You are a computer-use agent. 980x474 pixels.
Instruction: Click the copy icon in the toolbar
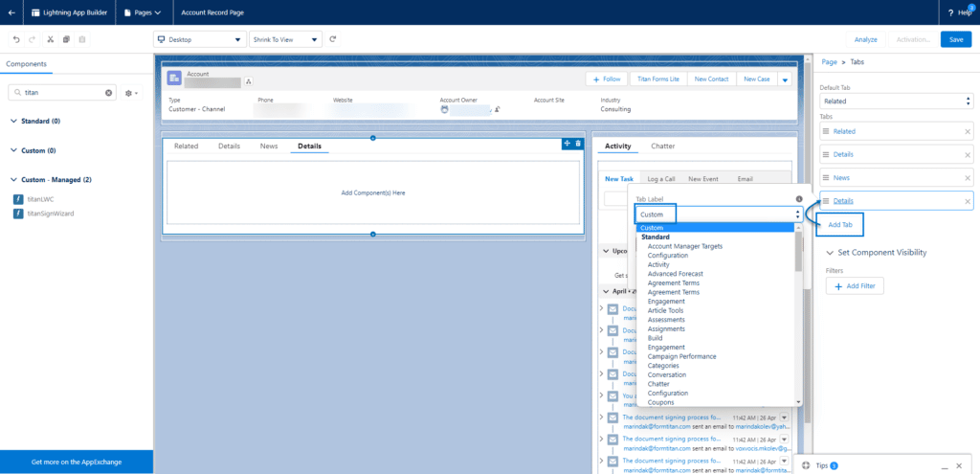point(66,39)
